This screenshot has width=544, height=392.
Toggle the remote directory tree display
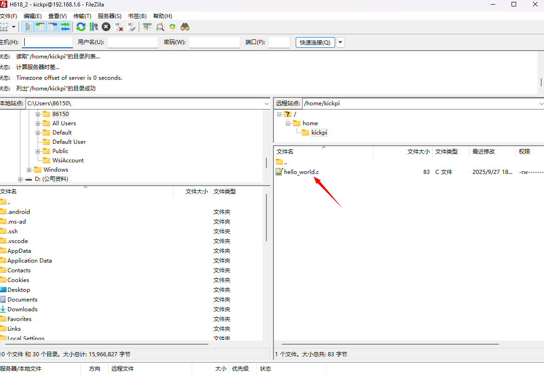click(x=53, y=27)
